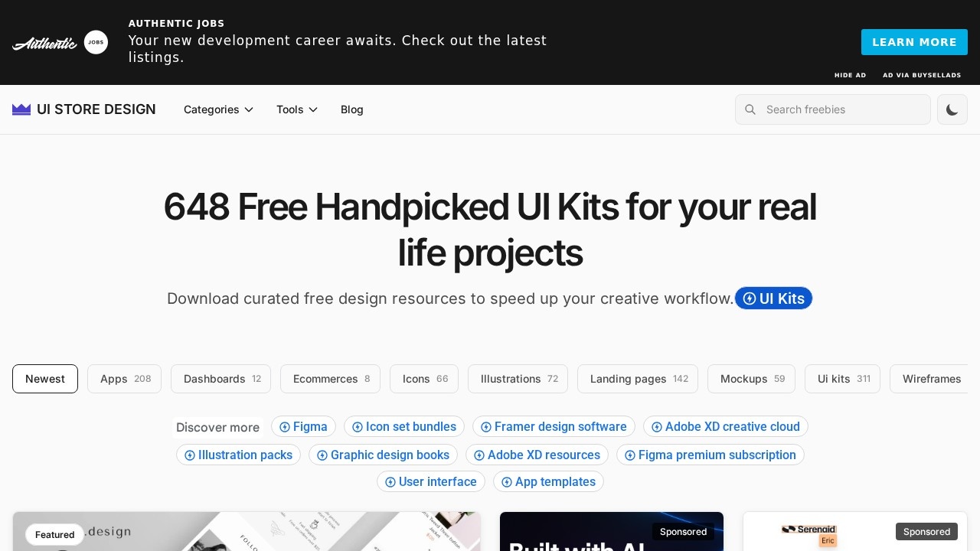Image resolution: width=980 pixels, height=551 pixels.
Task: Click the Learn More button
Action: tap(914, 42)
